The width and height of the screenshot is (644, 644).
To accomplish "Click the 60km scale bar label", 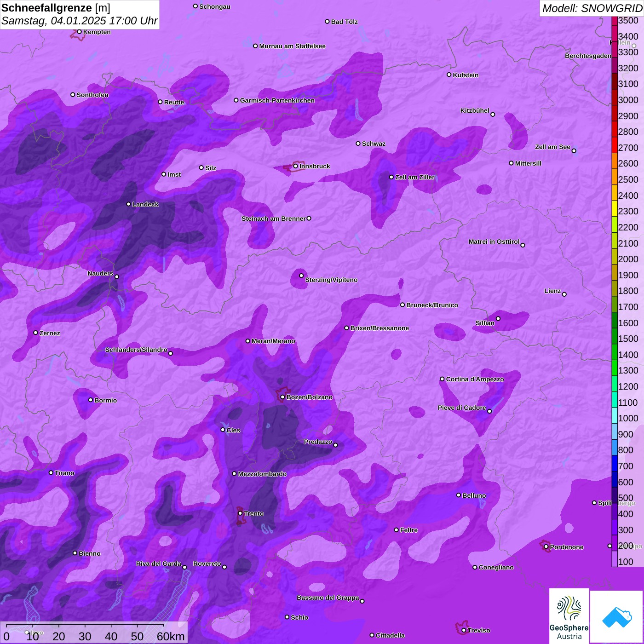I will [x=171, y=636].
